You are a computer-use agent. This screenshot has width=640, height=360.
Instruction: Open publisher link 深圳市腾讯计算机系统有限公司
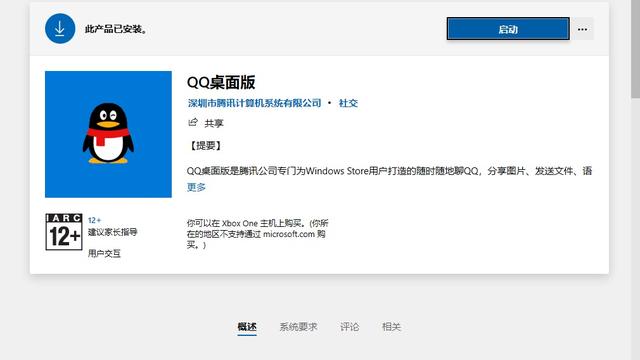(255, 103)
